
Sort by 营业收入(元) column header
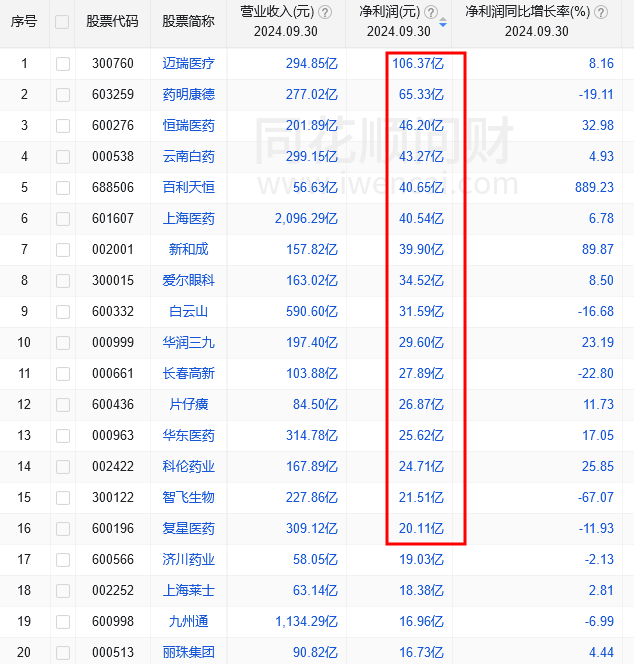click(276, 12)
